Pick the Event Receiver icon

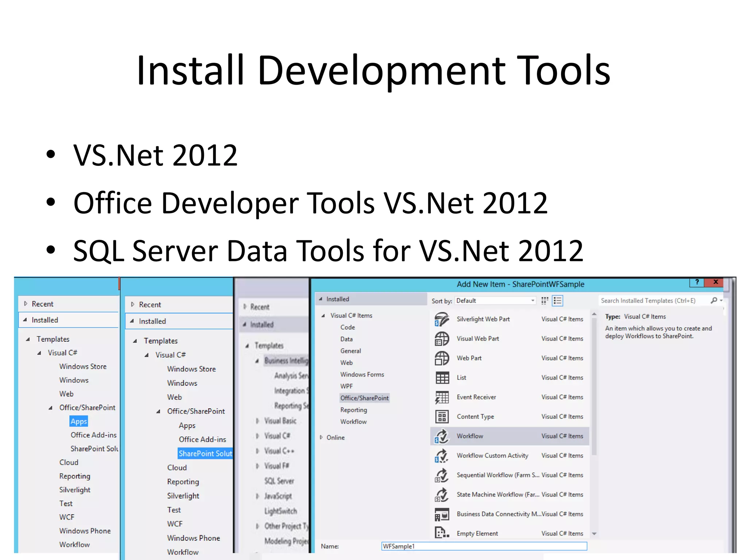(442, 397)
